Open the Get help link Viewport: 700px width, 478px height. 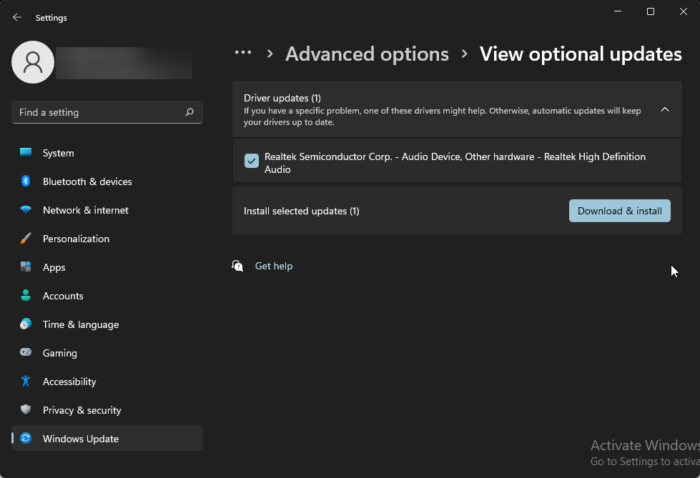tap(273, 266)
